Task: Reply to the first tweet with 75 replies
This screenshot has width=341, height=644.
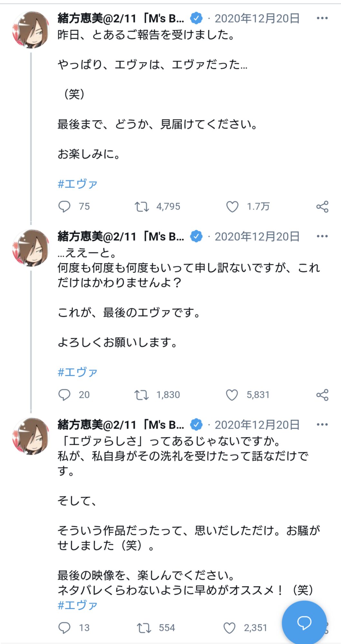Action: pos(64,206)
